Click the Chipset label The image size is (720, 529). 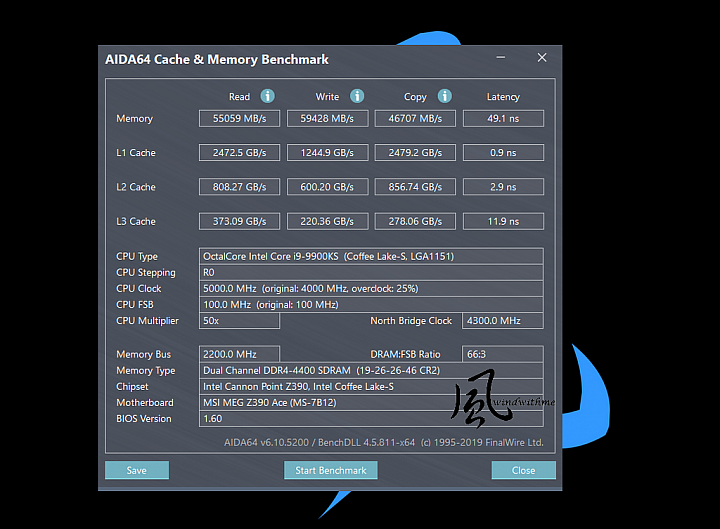(132, 386)
